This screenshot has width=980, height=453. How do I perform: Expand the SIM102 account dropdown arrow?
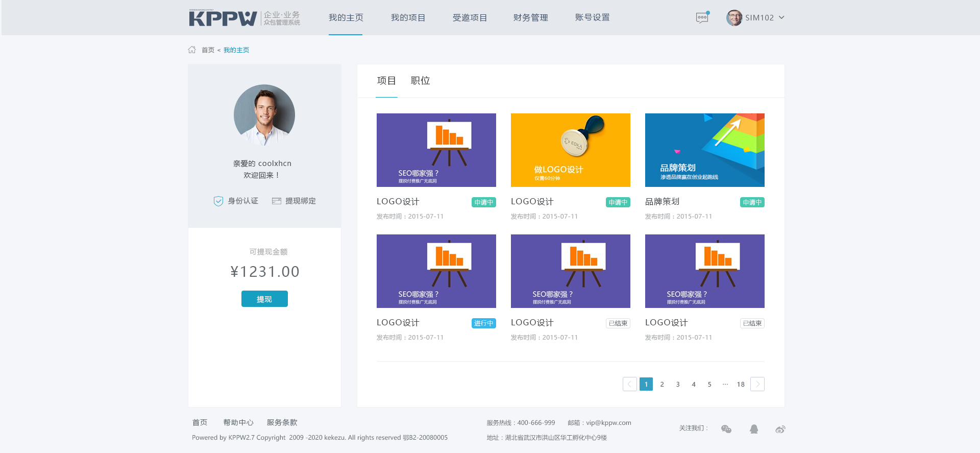coord(781,17)
